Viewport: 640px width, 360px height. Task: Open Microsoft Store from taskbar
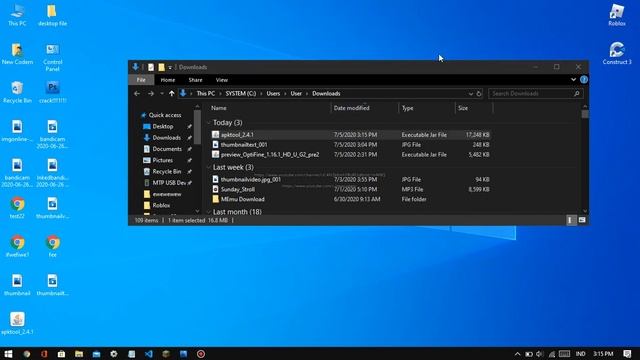coord(61,354)
